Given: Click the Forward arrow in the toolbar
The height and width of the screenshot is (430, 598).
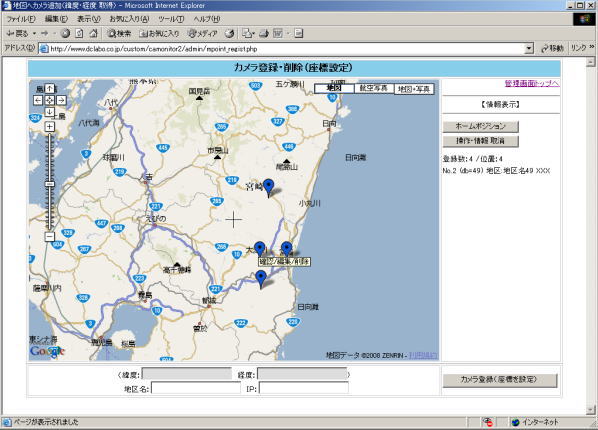Looking at the screenshot, I should (45, 34).
